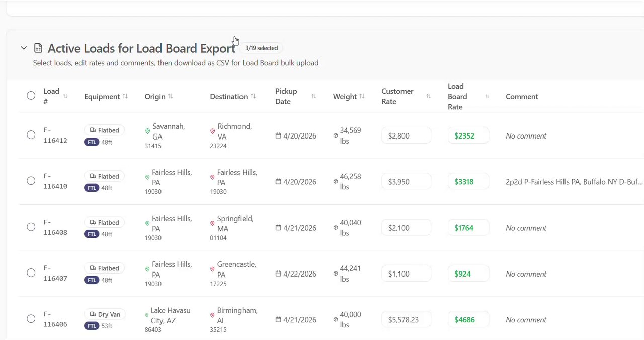Sort by Pickup Date arrows

pos(314,96)
